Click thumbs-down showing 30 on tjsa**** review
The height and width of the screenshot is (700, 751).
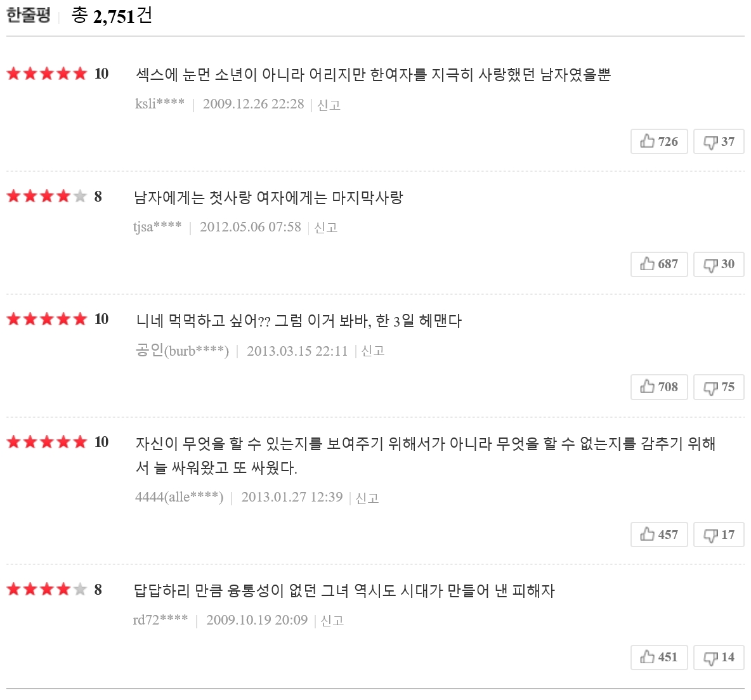coord(719,264)
